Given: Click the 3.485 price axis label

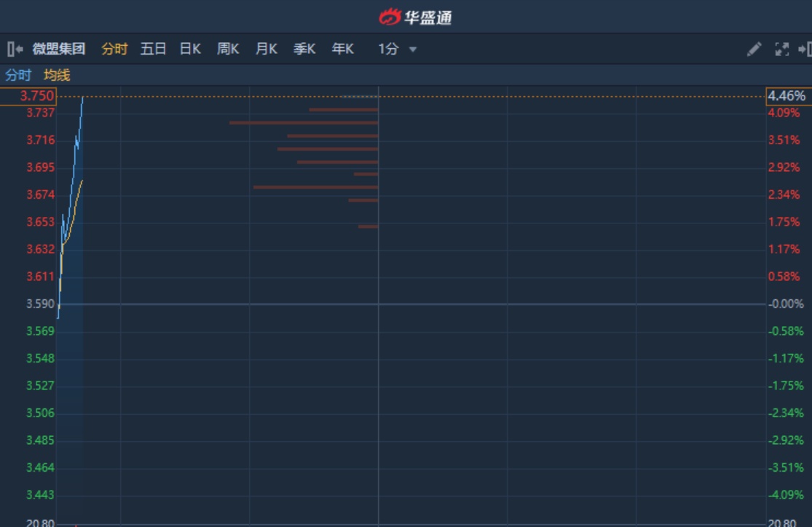Looking at the screenshot, I should click(40, 440).
